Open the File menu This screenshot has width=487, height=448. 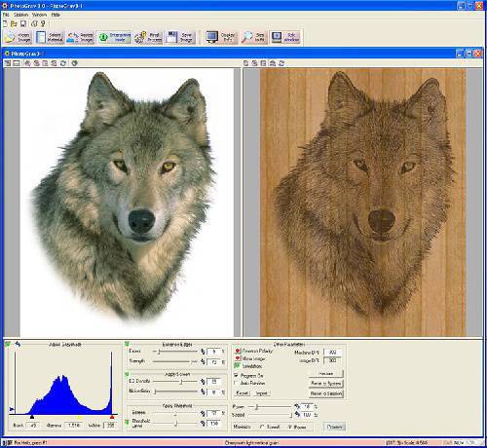6,15
